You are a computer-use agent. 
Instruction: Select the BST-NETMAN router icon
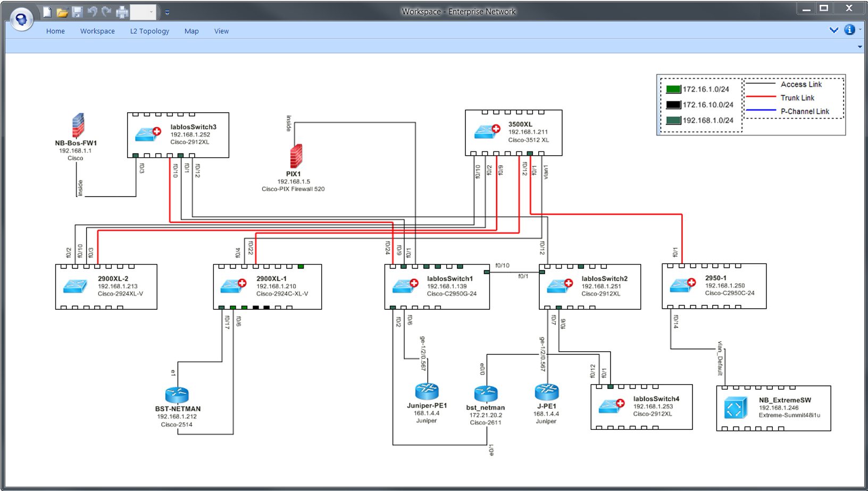tap(177, 395)
